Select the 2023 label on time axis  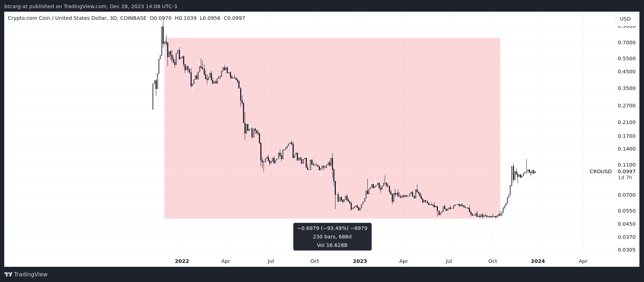tap(360, 261)
